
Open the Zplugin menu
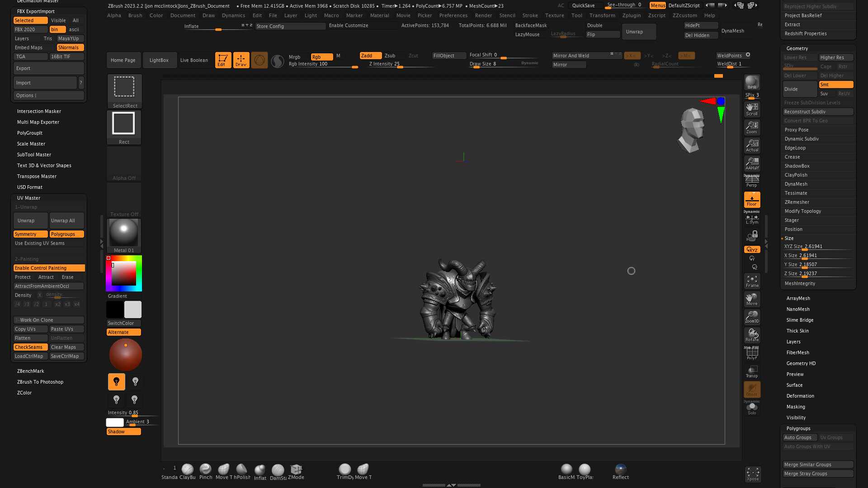coord(632,15)
